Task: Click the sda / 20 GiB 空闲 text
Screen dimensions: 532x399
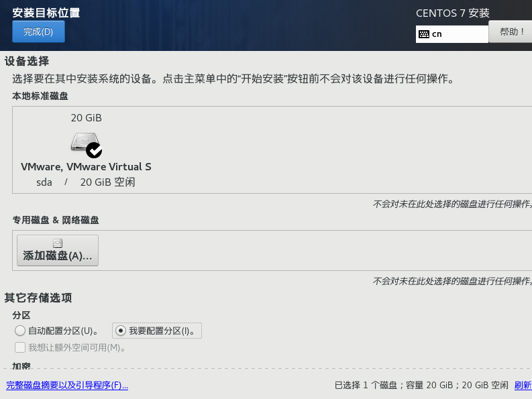Action: click(85, 182)
